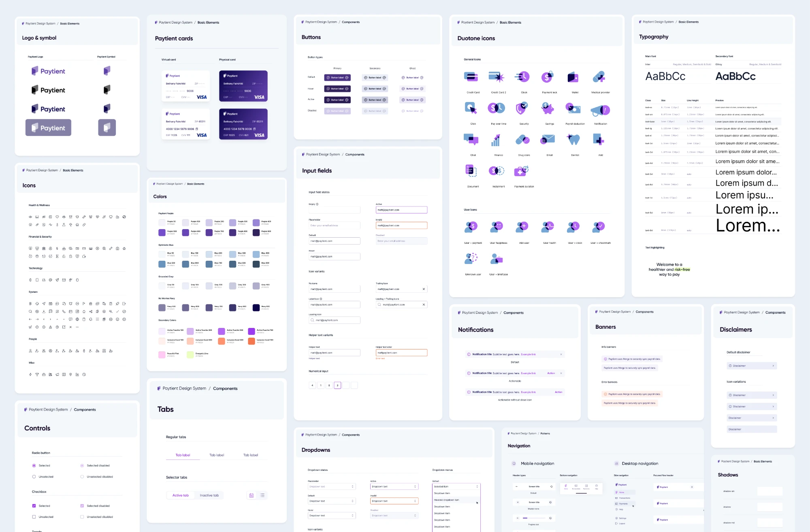Click the calendar view icon beside selector tabs
810x532 pixels.
(252, 495)
